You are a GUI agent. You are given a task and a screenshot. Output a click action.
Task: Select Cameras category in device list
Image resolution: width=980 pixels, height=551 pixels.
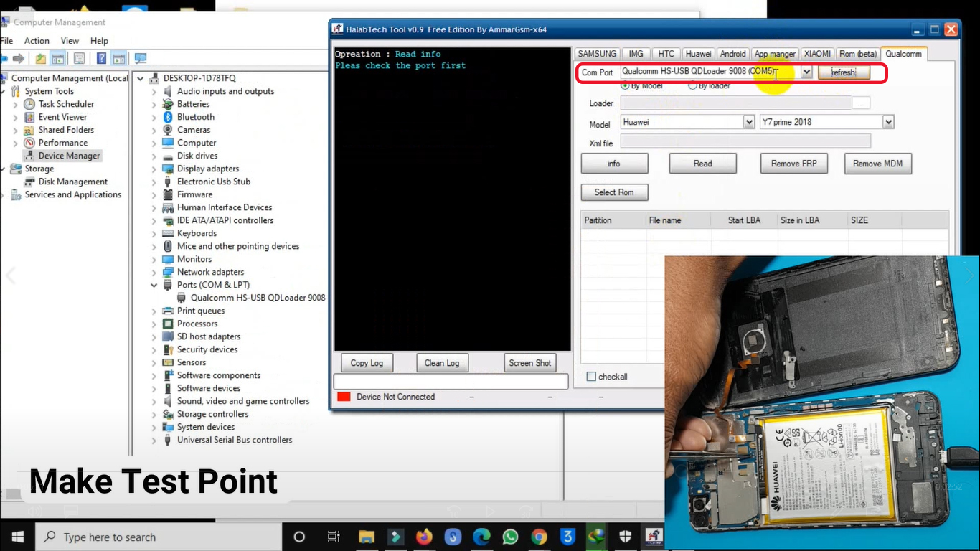pos(194,130)
